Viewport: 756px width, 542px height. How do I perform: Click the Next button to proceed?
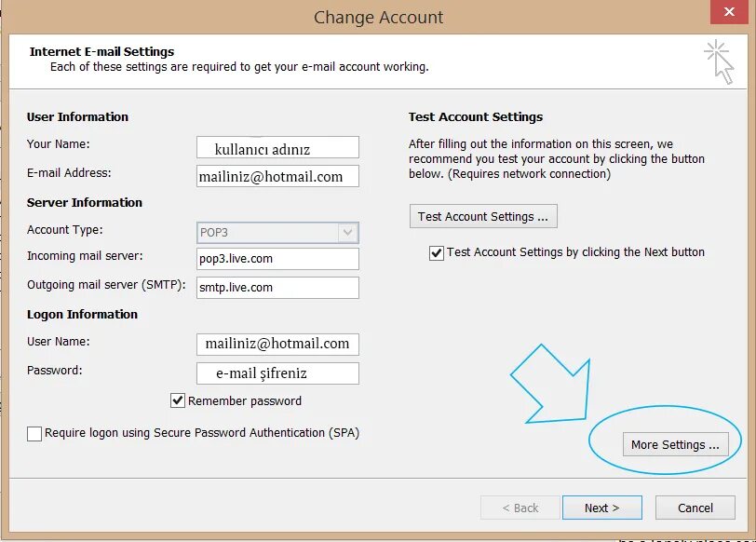pyautogui.click(x=601, y=508)
